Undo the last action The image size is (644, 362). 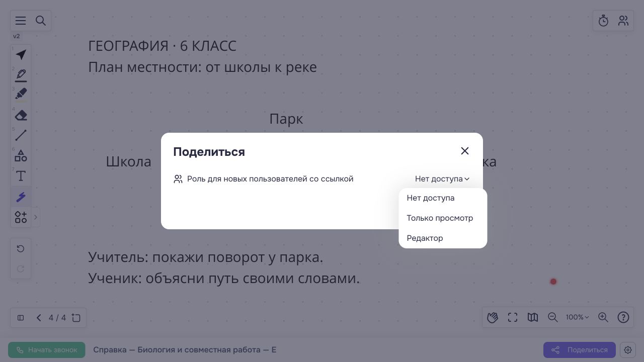(x=21, y=249)
